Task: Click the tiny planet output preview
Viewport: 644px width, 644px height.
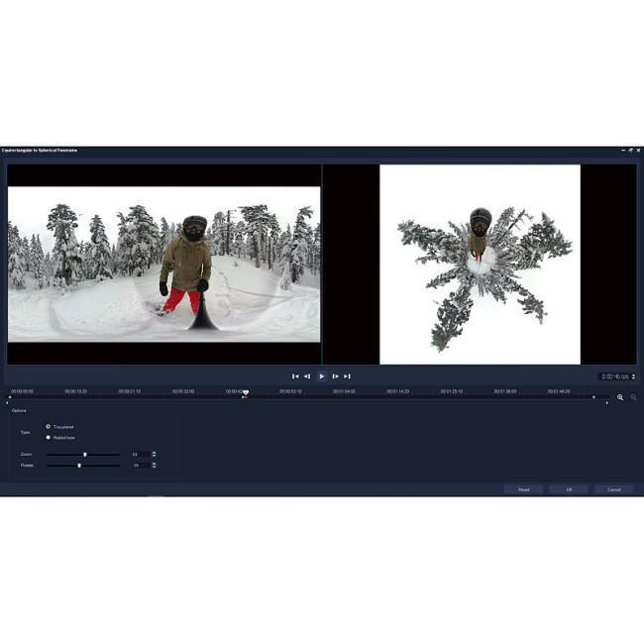Action: [x=480, y=265]
